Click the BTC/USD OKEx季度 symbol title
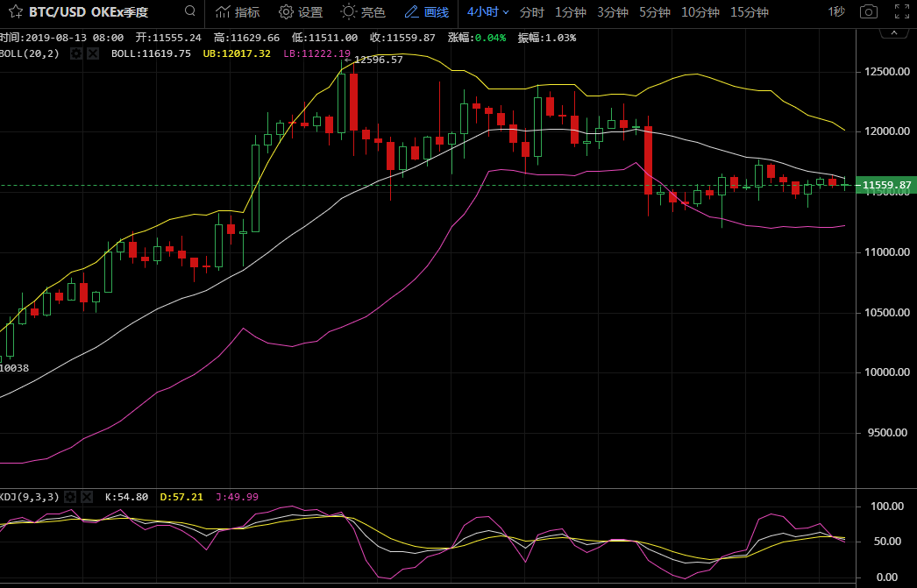The height and width of the screenshot is (588, 917). [x=89, y=11]
